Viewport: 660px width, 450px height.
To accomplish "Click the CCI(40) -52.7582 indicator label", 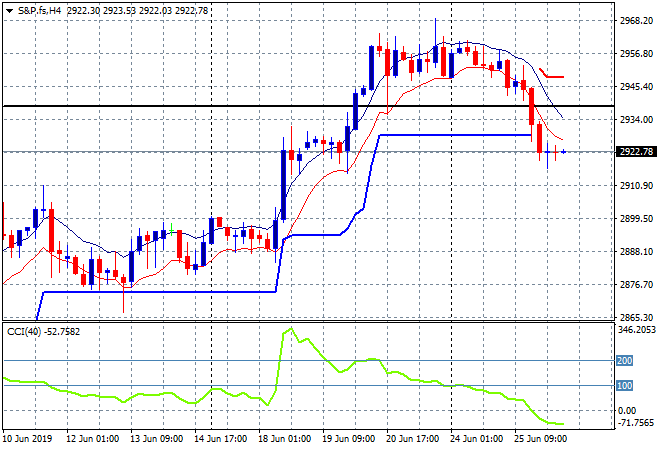I will coord(43,332).
